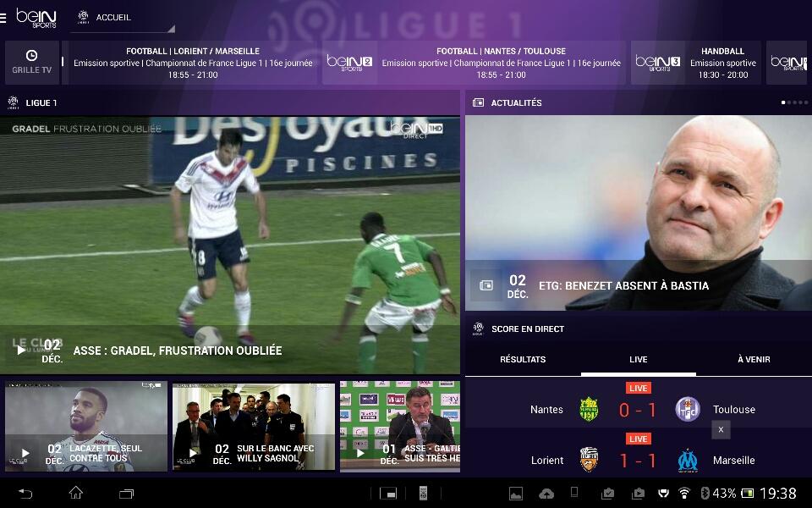Tap article icon beside 02 Déc. news

(x=486, y=285)
